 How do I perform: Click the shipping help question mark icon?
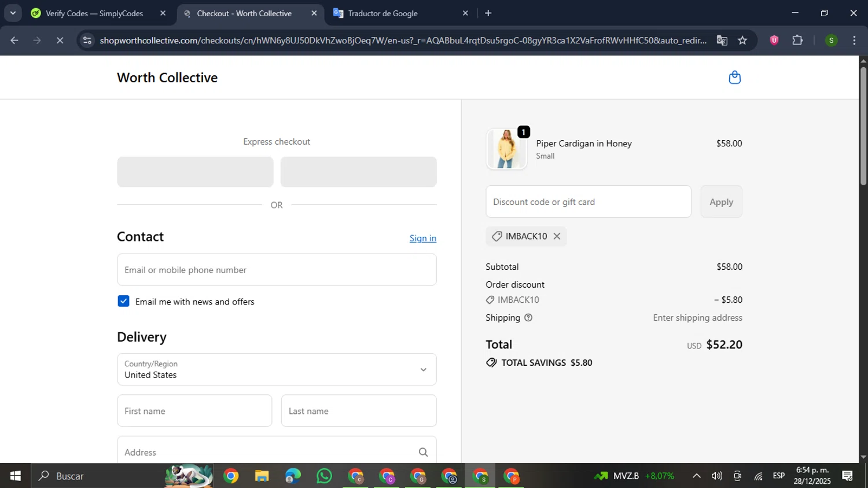point(528,318)
